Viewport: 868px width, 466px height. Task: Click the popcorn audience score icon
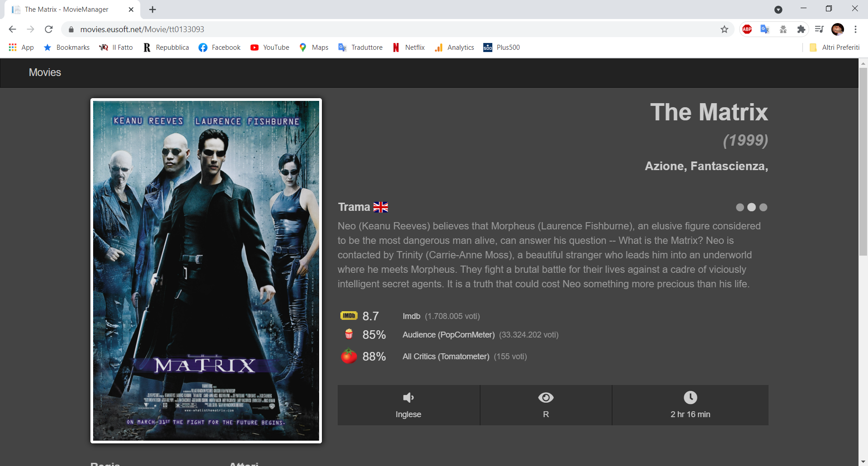tap(349, 334)
